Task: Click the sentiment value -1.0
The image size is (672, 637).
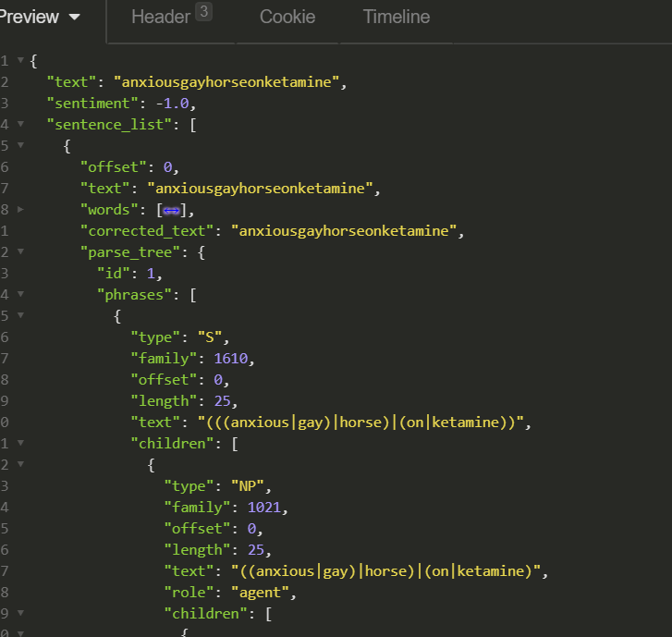Action: point(175,104)
